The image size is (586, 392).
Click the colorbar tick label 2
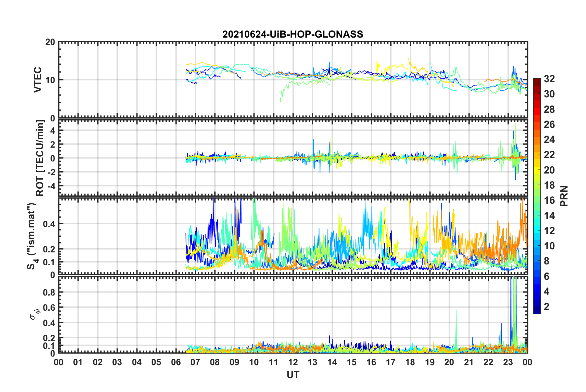click(x=547, y=307)
